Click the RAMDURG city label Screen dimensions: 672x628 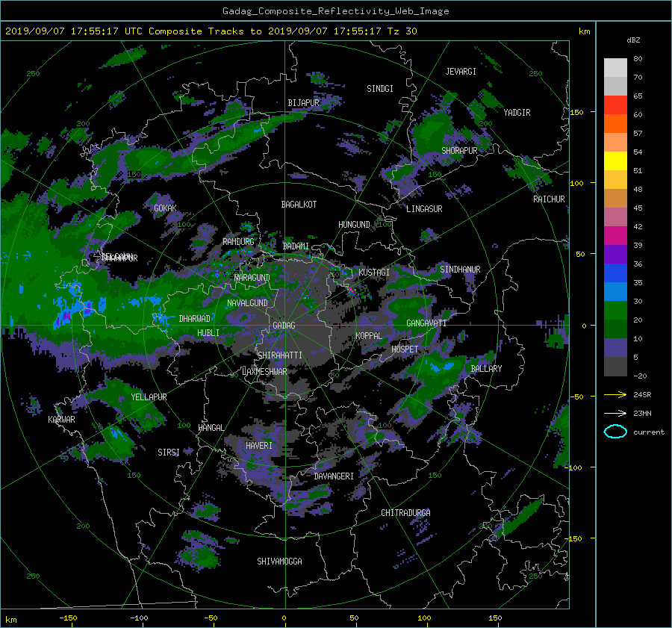[238, 242]
